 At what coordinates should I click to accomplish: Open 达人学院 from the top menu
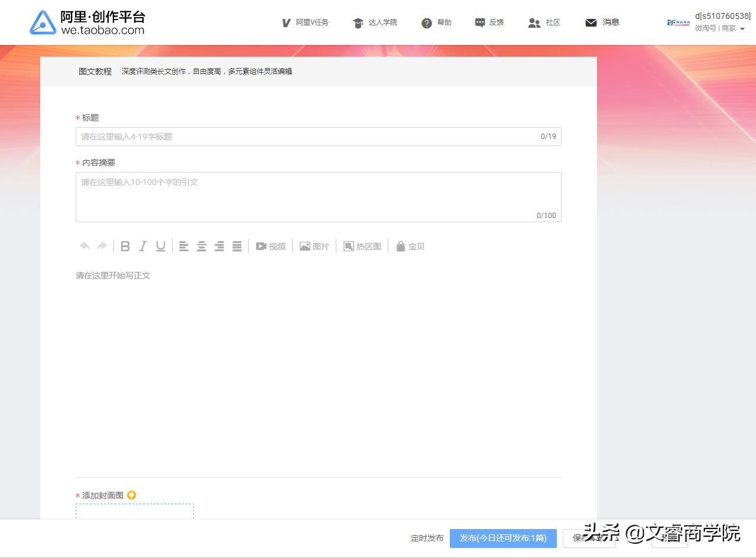375,22
